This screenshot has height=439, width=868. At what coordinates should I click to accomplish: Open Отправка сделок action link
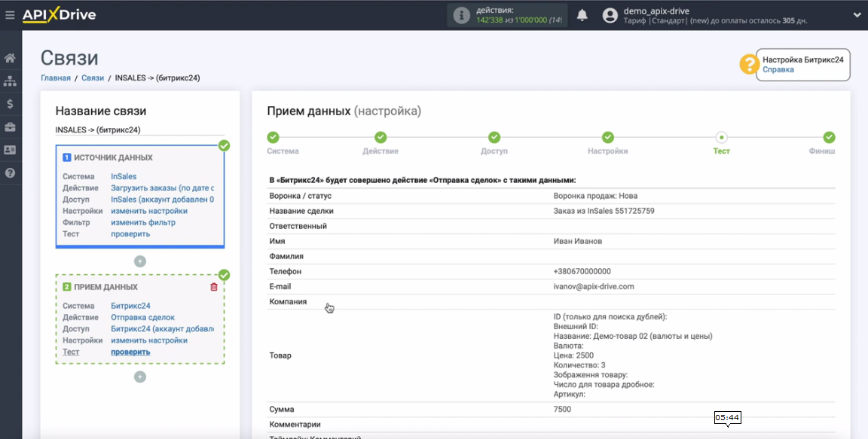pyautogui.click(x=143, y=317)
